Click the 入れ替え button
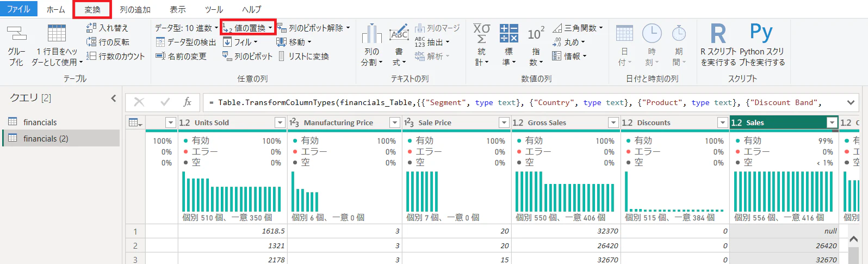The width and height of the screenshot is (868, 264). 108,28
